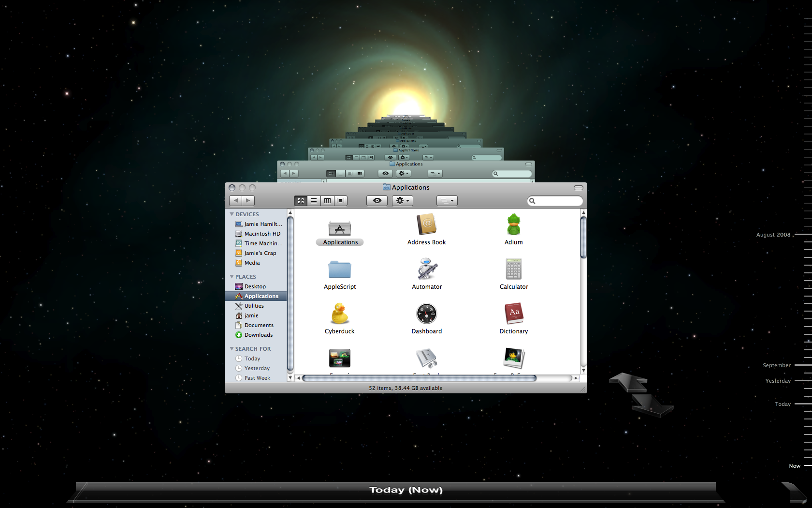Toggle toolbar with the pill button

point(579,188)
